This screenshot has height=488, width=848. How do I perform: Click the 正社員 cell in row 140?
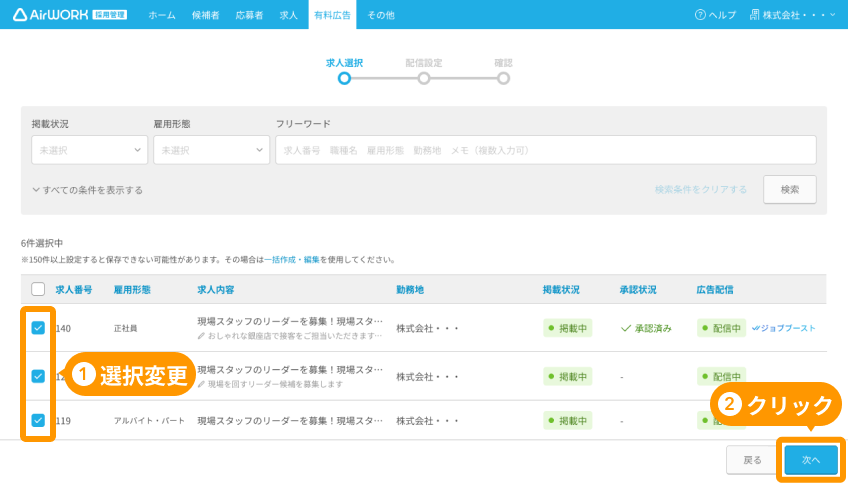pos(125,328)
